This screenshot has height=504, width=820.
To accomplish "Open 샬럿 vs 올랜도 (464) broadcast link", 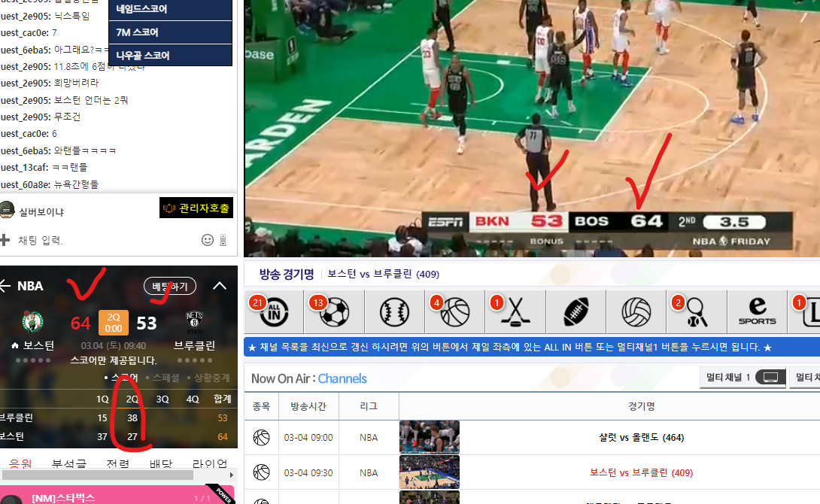I will coord(641,438).
